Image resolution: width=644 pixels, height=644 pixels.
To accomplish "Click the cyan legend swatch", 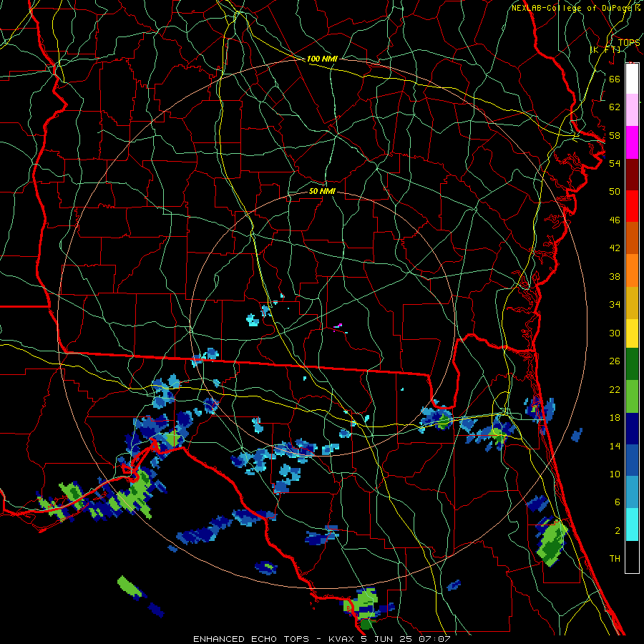I will coord(632,525).
